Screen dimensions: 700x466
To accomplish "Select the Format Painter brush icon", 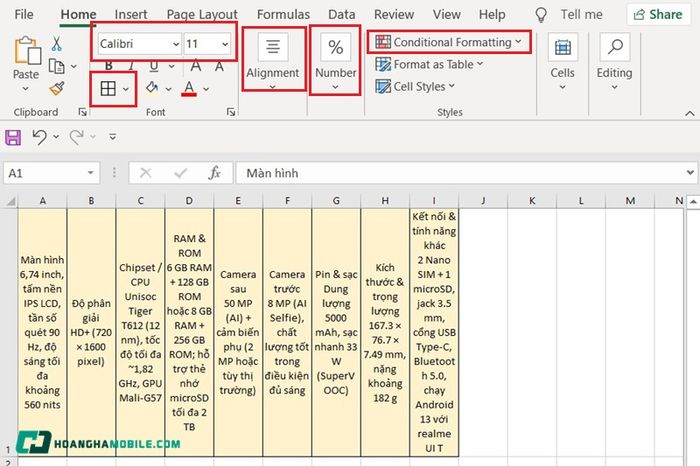I will [57, 88].
